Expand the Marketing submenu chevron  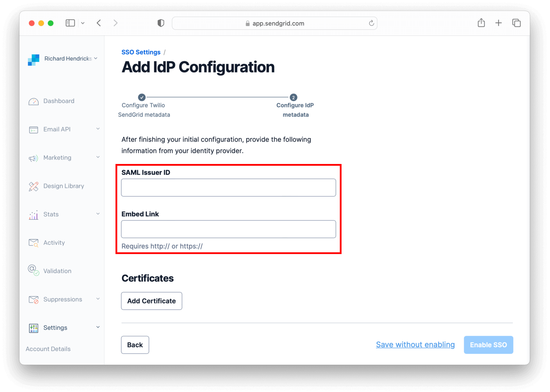pos(98,157)
